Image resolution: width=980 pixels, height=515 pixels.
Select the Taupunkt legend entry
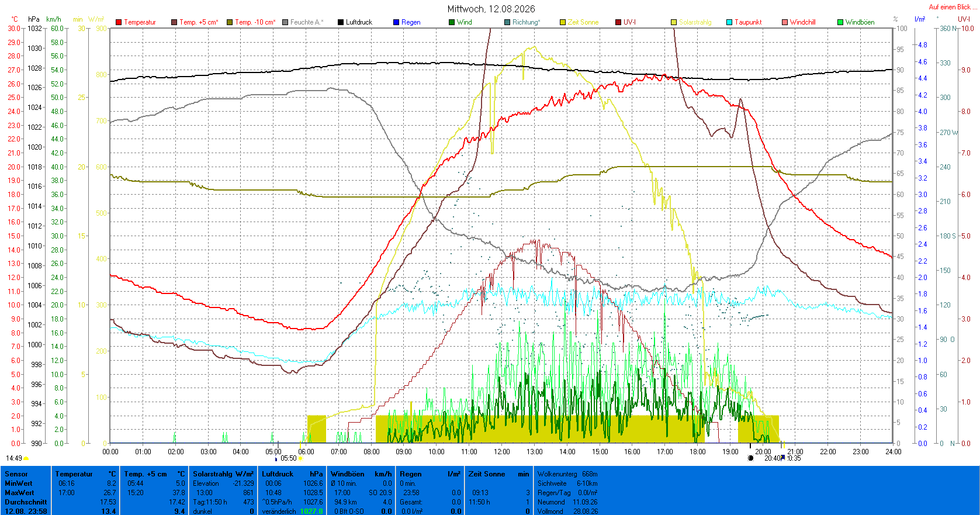[744, 22]
